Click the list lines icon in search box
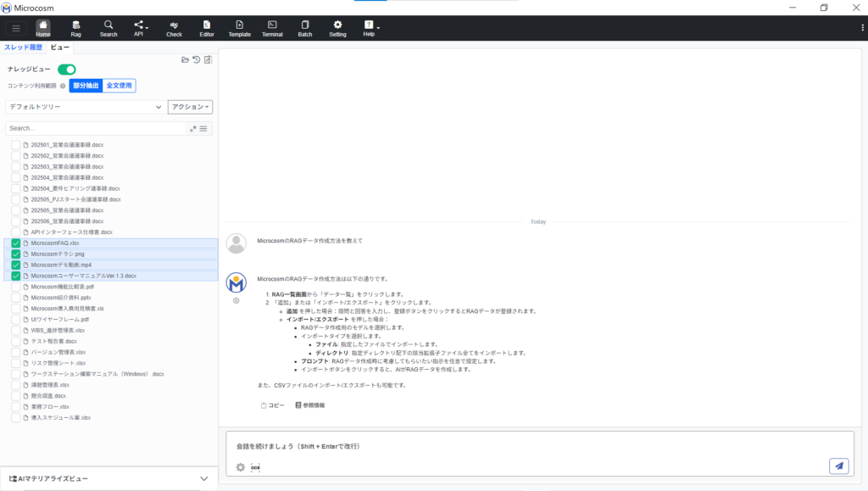 (x=203, y=128)
